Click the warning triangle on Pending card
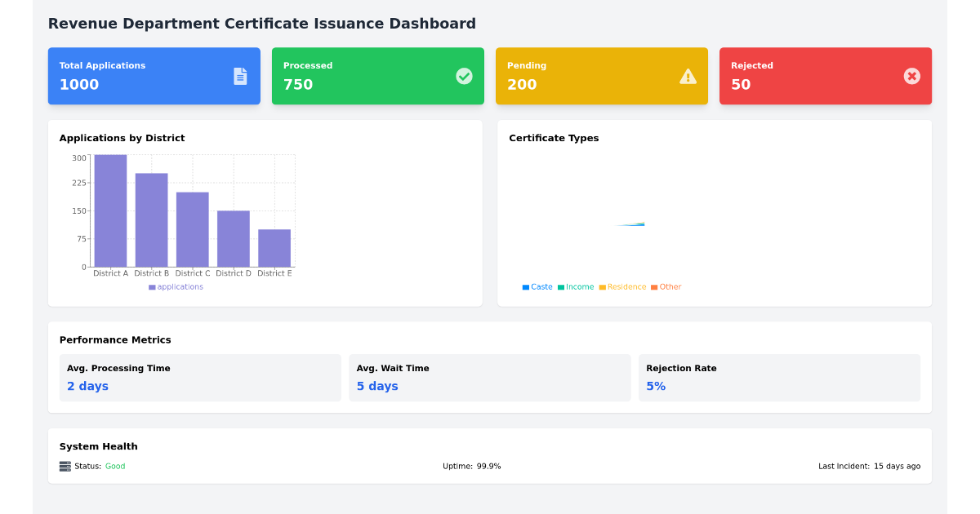This screenshot has width=980, height=514. click(x=687, y=76)
